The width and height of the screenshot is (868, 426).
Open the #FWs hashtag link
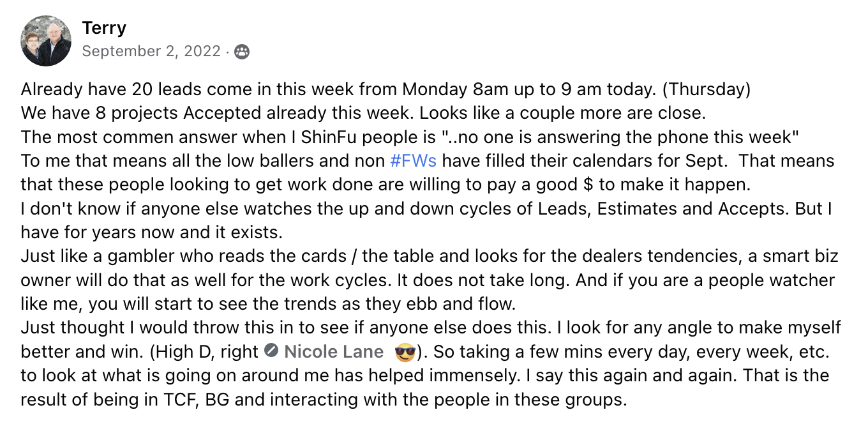click(x=413, y=160)
